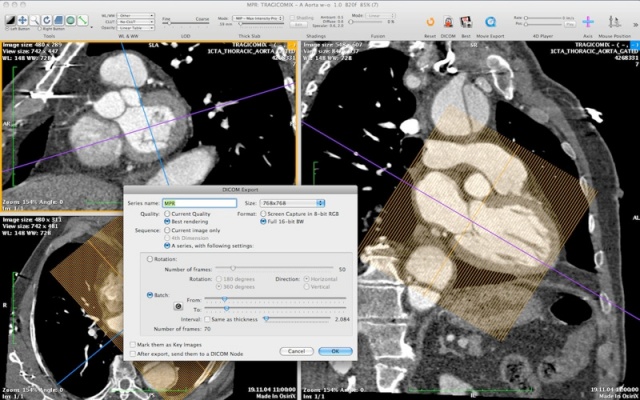
Task: Click the DICOM export toolbar icon
Action: point(449,20)
